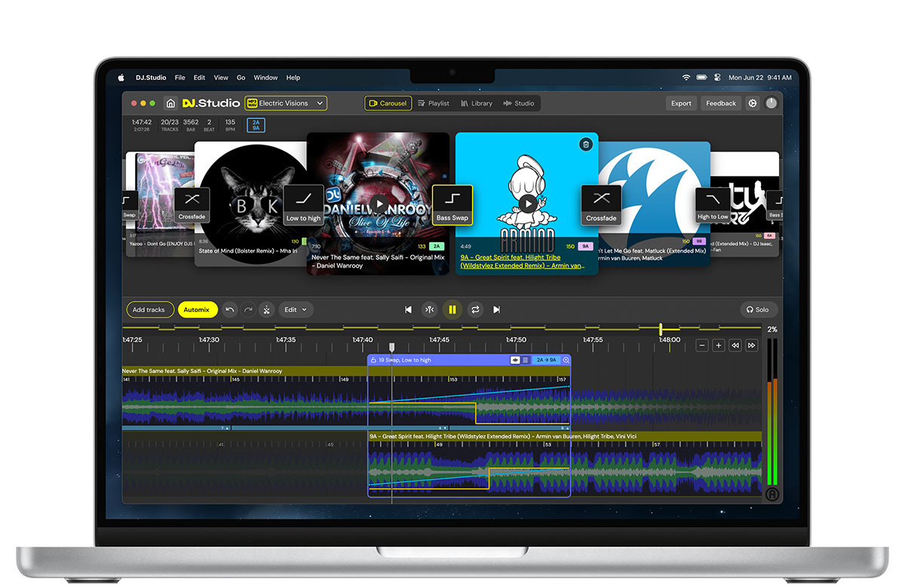Play the Never The Same track preview
905x588 pixels.
pyautogui.click(x=379, y=204)
